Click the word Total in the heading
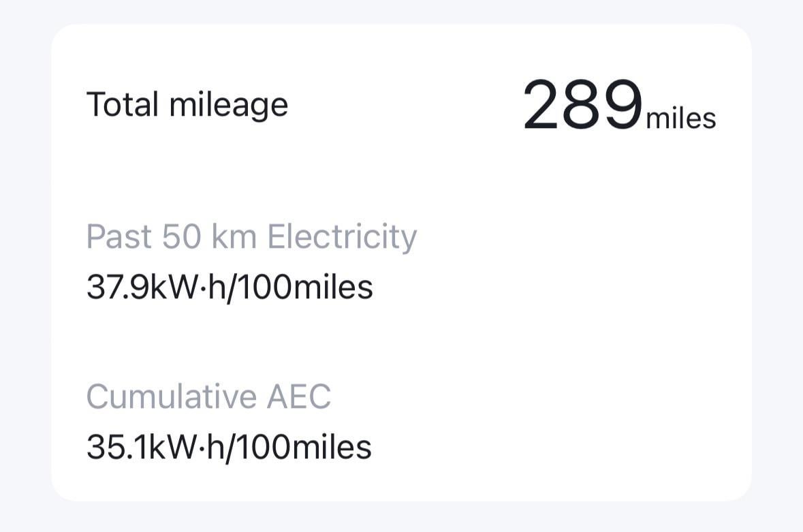This screenshot has height=532, width=803. 123,105
